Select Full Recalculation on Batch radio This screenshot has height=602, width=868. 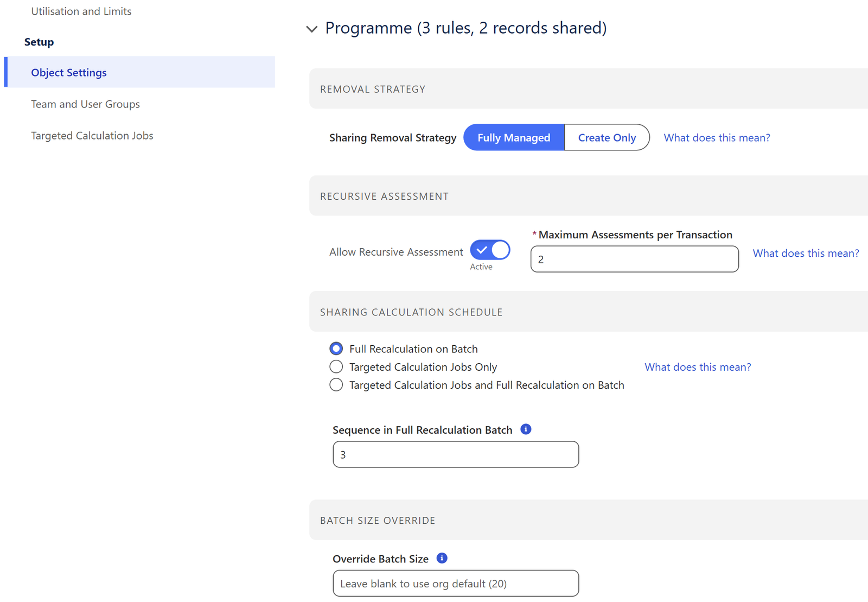pos(336,348)
